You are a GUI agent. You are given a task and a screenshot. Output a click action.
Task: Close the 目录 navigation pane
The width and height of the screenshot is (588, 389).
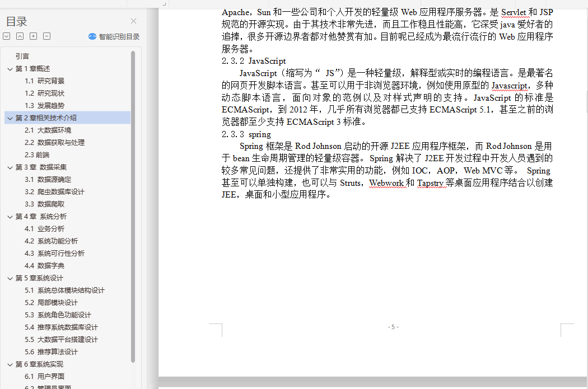[x=133, y=21]
